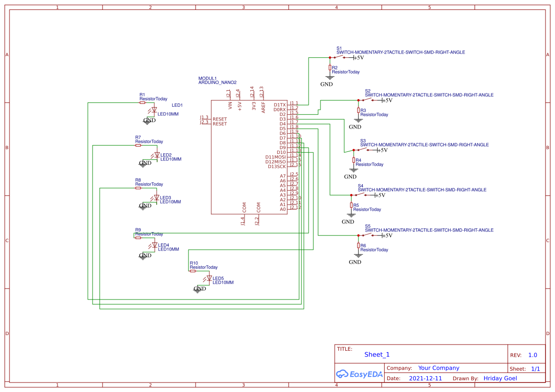Click the EasyEDA cloud logo in the title block
This screenshot has width=555, height=392.
point(343,374)
